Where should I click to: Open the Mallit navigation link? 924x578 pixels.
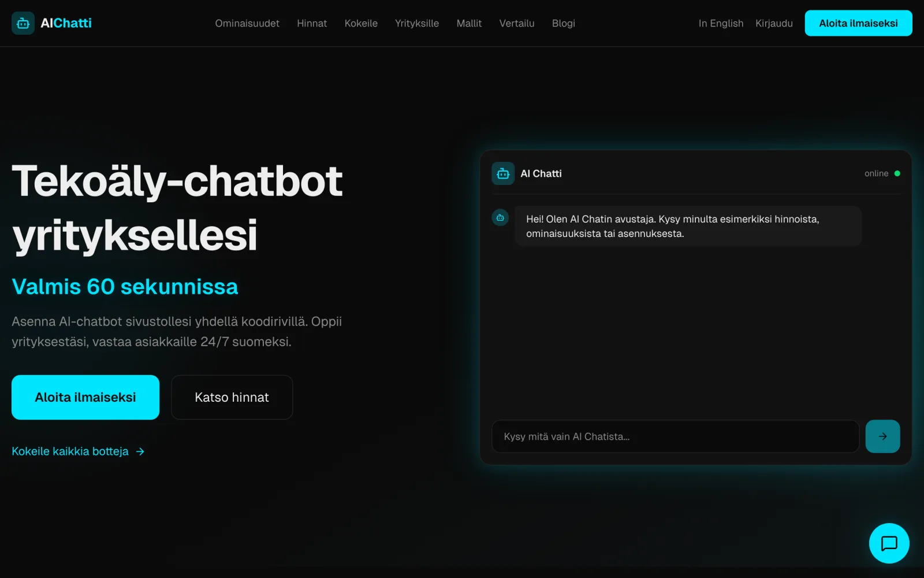click(x=469, y=23)
